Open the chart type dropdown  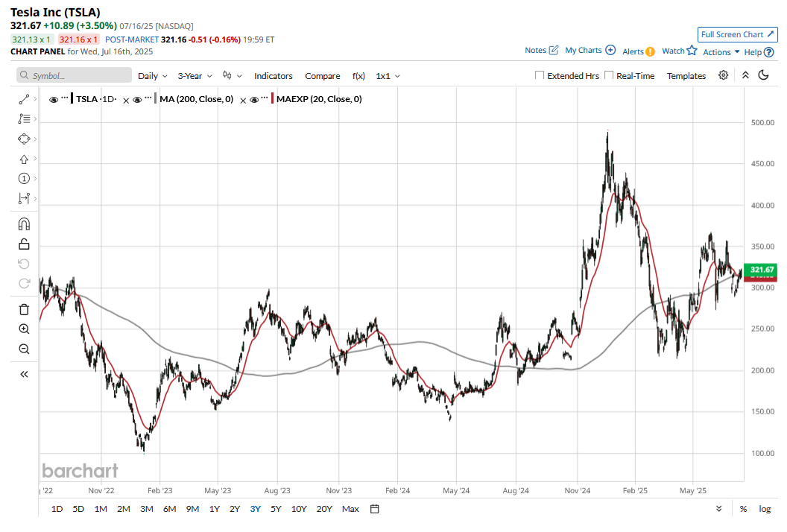pos(233,76)
